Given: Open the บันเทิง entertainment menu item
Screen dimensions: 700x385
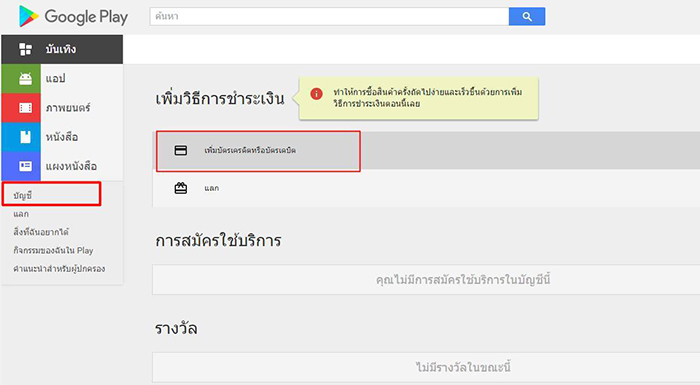Looking at the screenshot, I should click(62, 49).
